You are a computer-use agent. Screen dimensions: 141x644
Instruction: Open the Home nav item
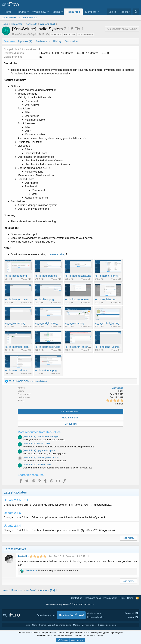pyautogui.click(x=8, y=12)
